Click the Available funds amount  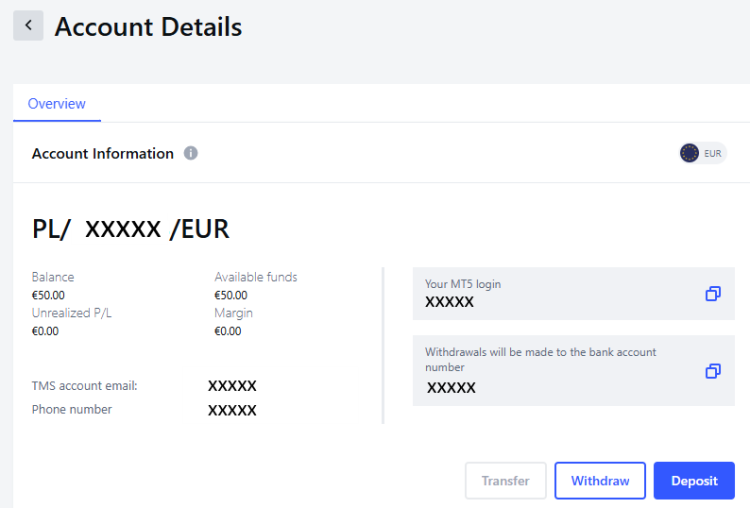click(231, 295)
